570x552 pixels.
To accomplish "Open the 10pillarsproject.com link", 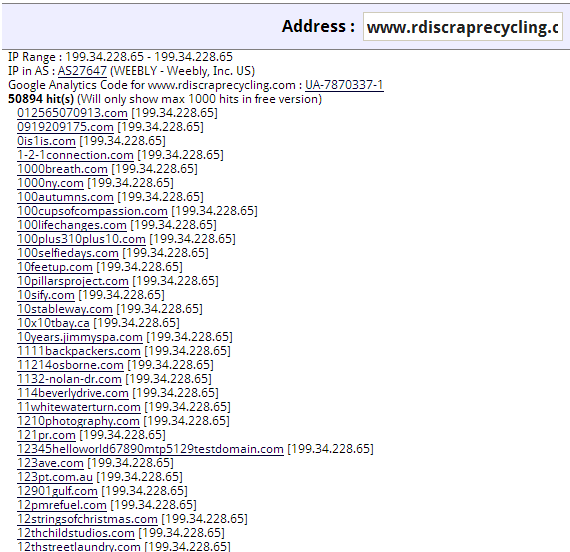I will tap(73, 281).
